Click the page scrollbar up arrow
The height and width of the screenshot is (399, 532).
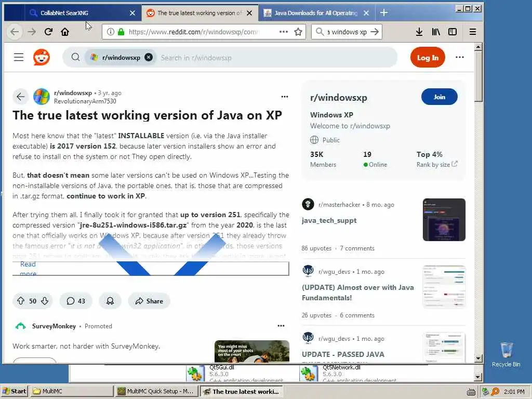point(478,47)
